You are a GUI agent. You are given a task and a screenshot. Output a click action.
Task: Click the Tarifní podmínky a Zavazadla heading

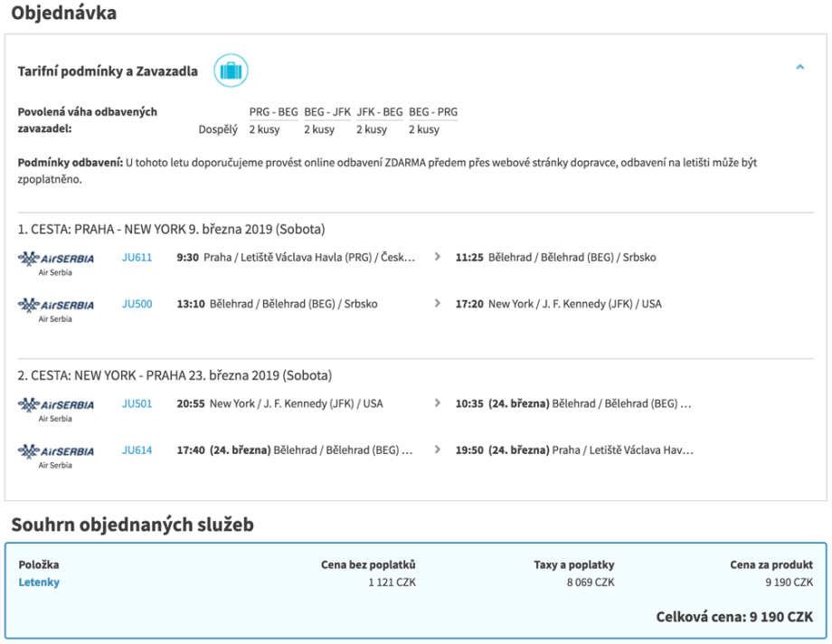(x=108, y=71)
